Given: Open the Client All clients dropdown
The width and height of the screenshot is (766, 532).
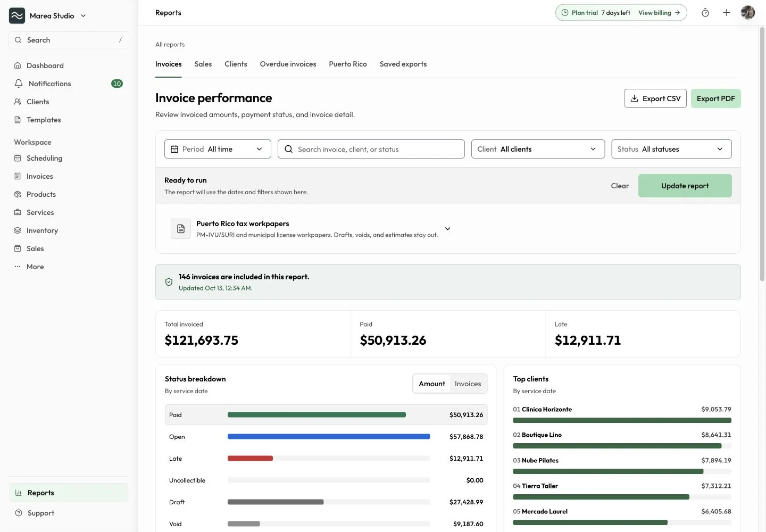Looking at the screenshot, I should [x=538, y=149].
